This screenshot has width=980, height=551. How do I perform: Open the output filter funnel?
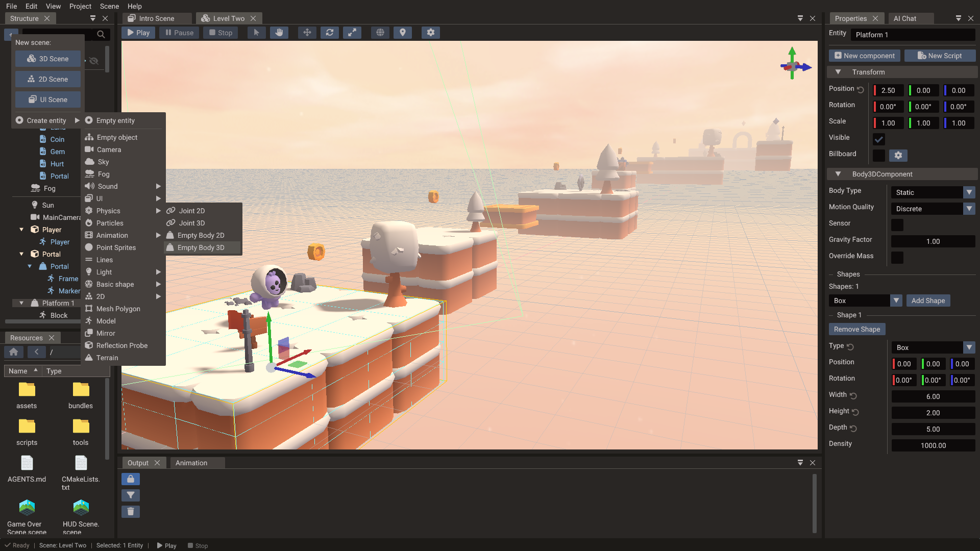point(131,495)
